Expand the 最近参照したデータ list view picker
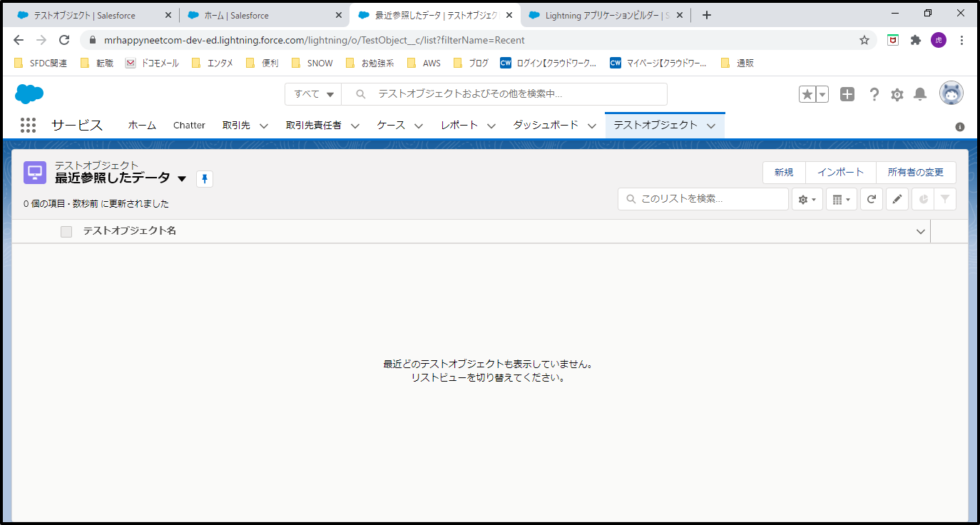This screenshot has height=525, width=980. (182, 178)
